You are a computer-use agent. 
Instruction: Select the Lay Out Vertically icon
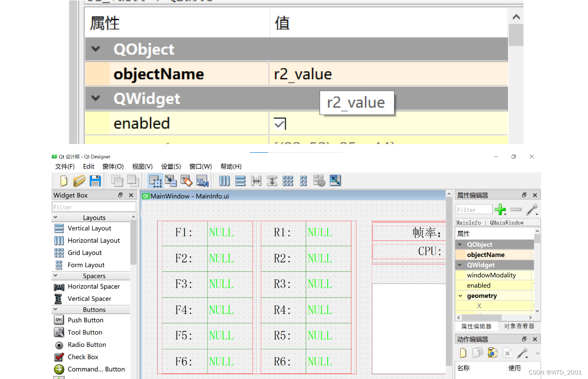tap(241, 181)
